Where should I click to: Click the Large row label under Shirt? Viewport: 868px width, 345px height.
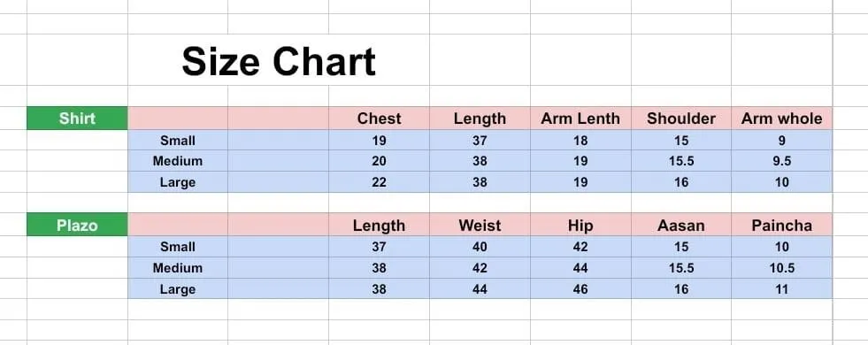click(x=178, y=182)
